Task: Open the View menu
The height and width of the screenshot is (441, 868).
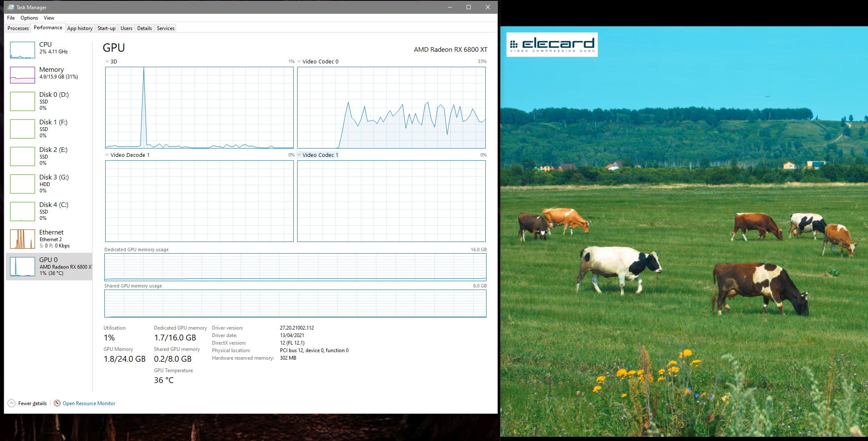Action: tap(49, 18)
